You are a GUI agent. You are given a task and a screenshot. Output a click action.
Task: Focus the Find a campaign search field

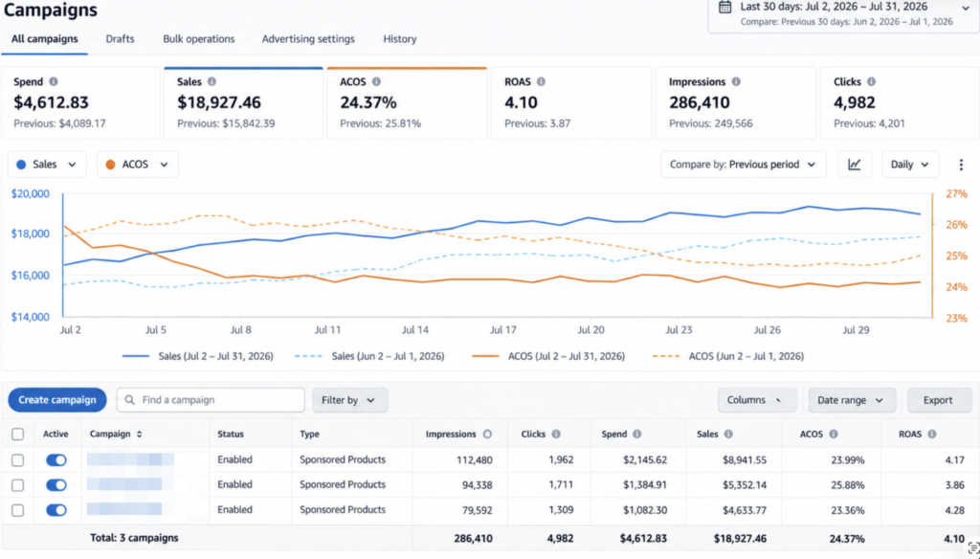tap(211, 400)
